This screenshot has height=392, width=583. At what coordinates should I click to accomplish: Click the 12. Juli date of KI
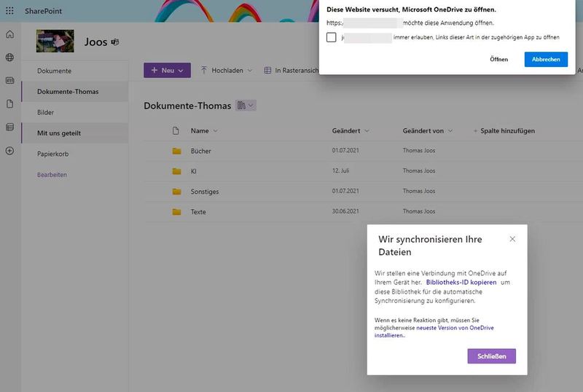pyautogui.click(x=340, y=170)
